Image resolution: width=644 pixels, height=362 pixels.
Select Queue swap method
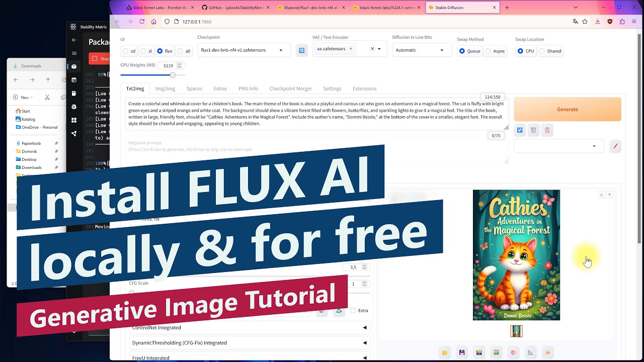point(470,51)
